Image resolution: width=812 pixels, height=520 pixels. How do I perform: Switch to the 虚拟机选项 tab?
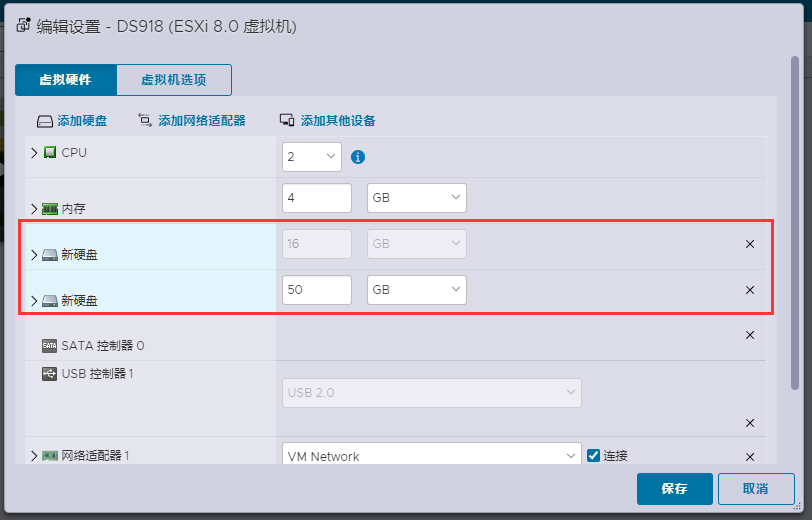(x=174, y=80)
